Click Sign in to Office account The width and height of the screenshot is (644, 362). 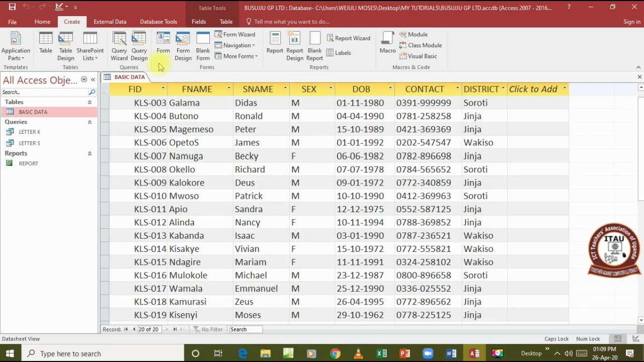coord(632,22)
